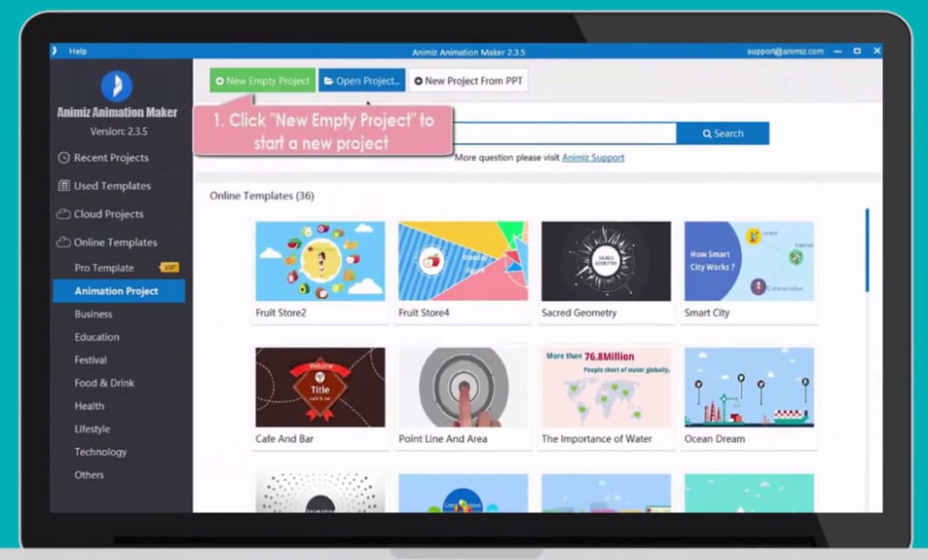
Task: Select the Animation Project category
Action: 116,291
